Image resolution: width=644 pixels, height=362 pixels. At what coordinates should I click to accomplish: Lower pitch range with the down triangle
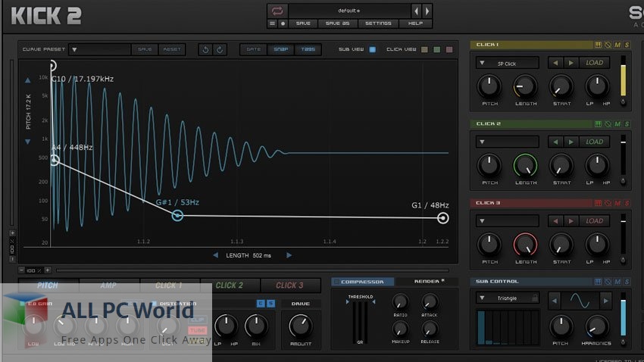[27, 142]
